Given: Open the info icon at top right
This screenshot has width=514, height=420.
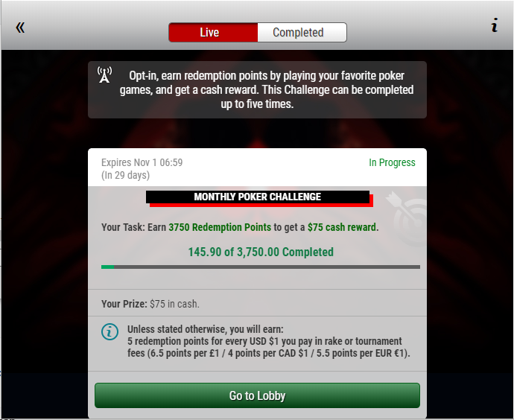Looking at the screenshot, I should (495, 25).
